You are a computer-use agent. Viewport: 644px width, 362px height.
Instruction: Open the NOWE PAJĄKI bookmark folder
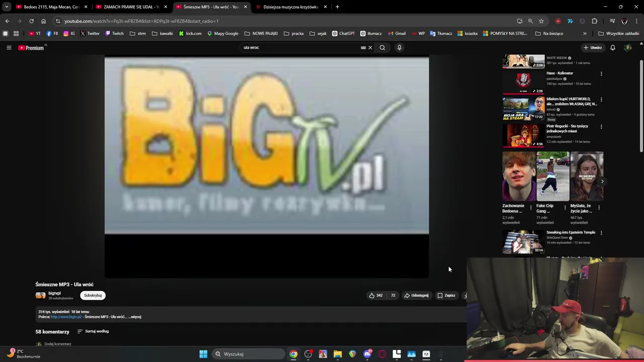pos(261,34)
